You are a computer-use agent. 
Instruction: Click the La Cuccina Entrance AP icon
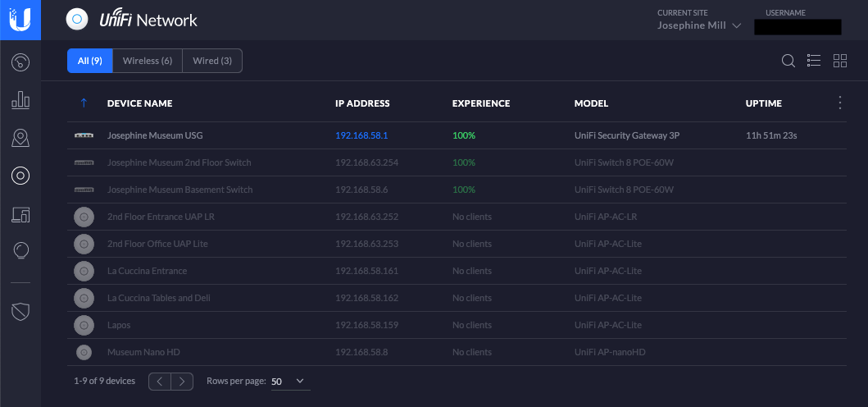click(84, 271)
